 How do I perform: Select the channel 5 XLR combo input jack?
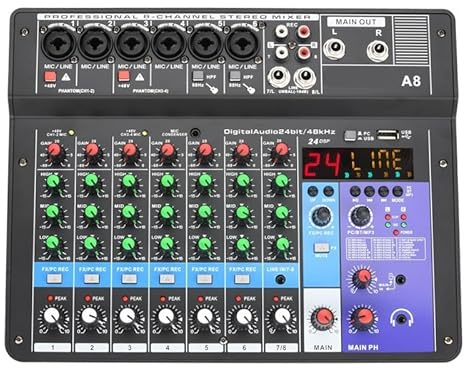(205, 44)
